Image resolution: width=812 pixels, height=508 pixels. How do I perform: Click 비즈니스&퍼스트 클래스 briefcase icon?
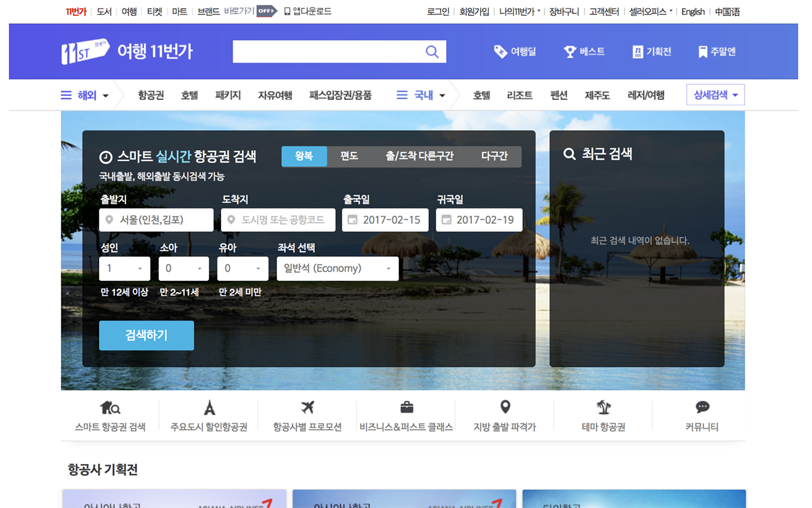(407, 407)
